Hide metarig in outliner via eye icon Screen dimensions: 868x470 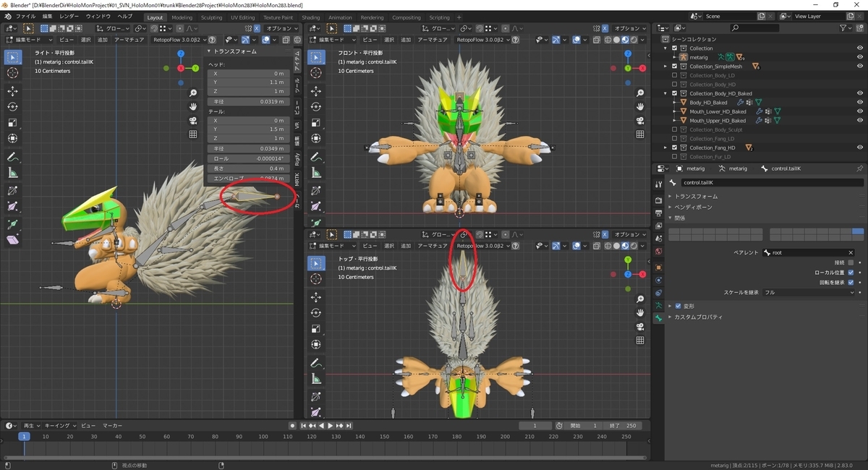860,57
